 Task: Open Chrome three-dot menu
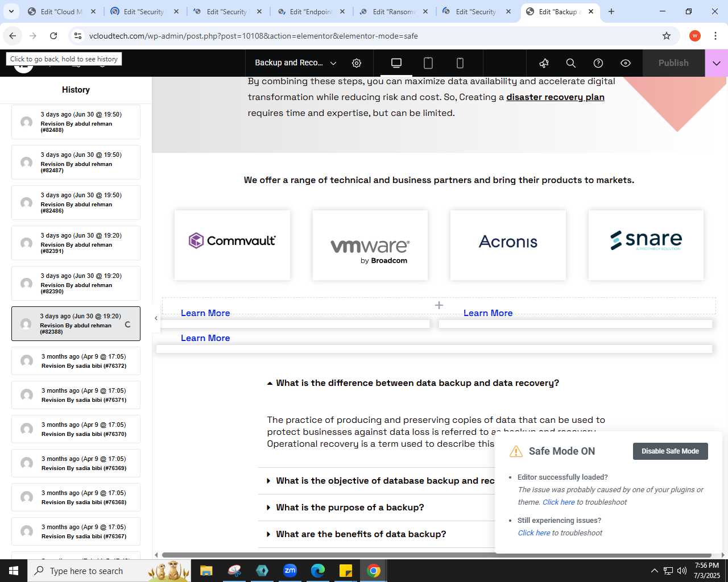pos(715,36)
